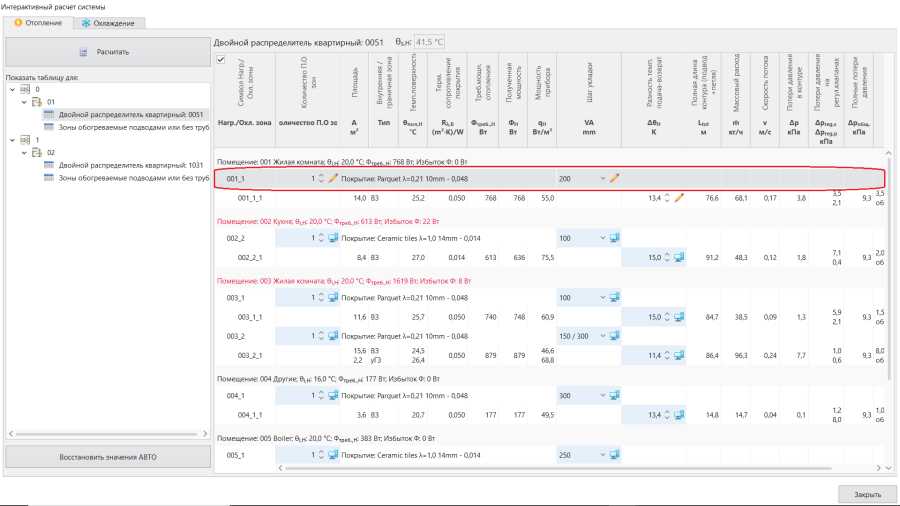
Task: Click the pencil icon beside 200 spacing value
Action: click(614, 178)
